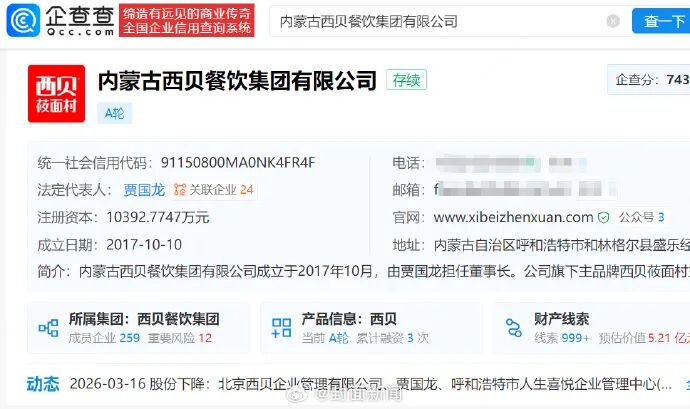
Task: Select the A轮 funding tag
Action: coord(114,114)
